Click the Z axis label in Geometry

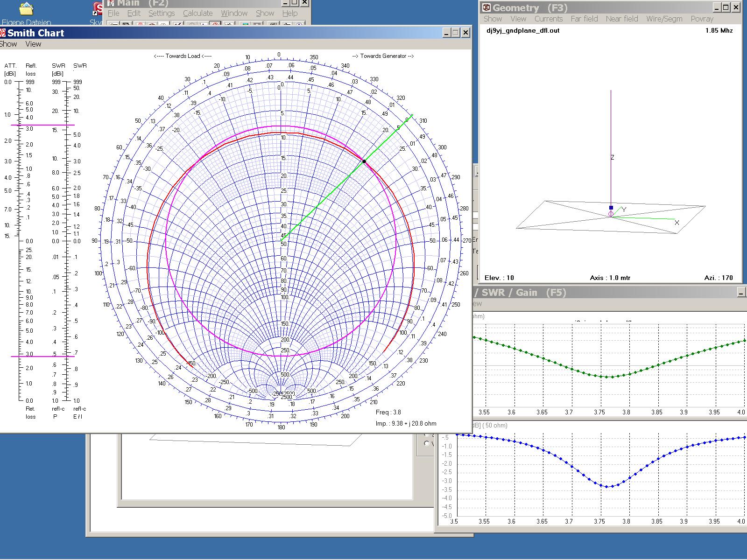(x=613, y=158)
